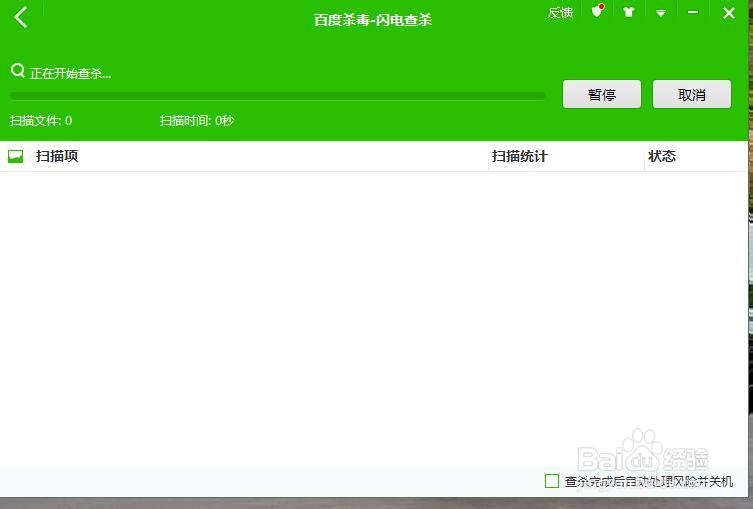Enable auto handle risks and shutdown checkbox
The height and width of the screenshot is (509, 753).
coord(552,481)
